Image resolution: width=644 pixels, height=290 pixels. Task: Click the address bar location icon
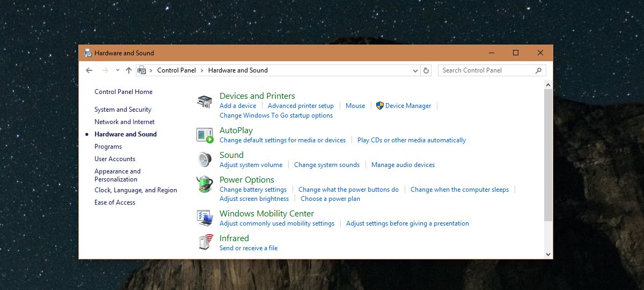coord(142,70)
